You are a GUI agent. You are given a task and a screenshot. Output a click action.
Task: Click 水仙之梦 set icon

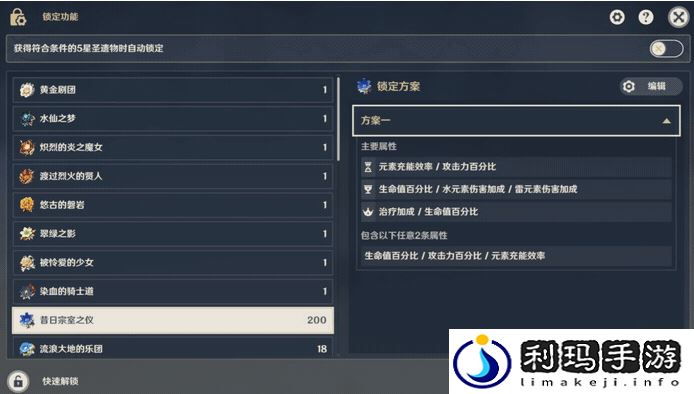27,119
